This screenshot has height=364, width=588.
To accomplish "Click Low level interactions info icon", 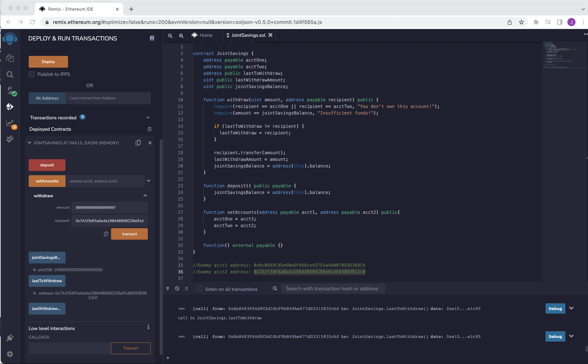I will pos(148,327).
